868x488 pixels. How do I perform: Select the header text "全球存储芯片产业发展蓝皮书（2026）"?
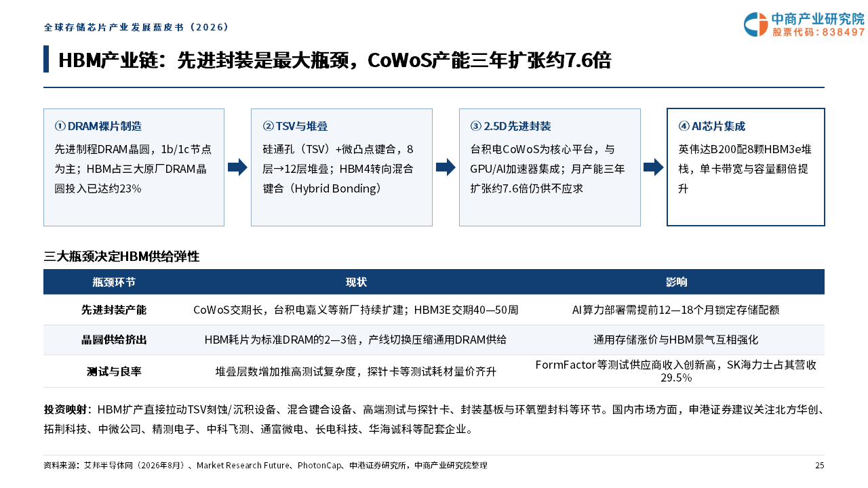click(x=136, y=28)
